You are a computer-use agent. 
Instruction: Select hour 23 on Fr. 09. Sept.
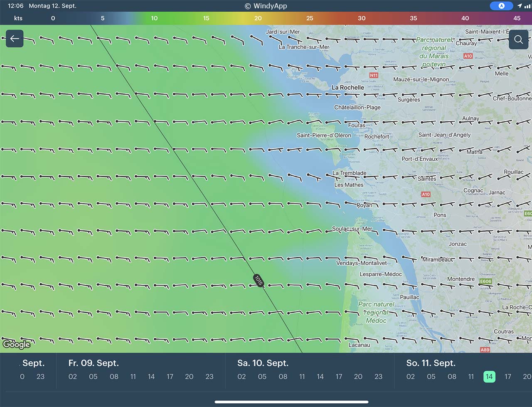point(209,377)
